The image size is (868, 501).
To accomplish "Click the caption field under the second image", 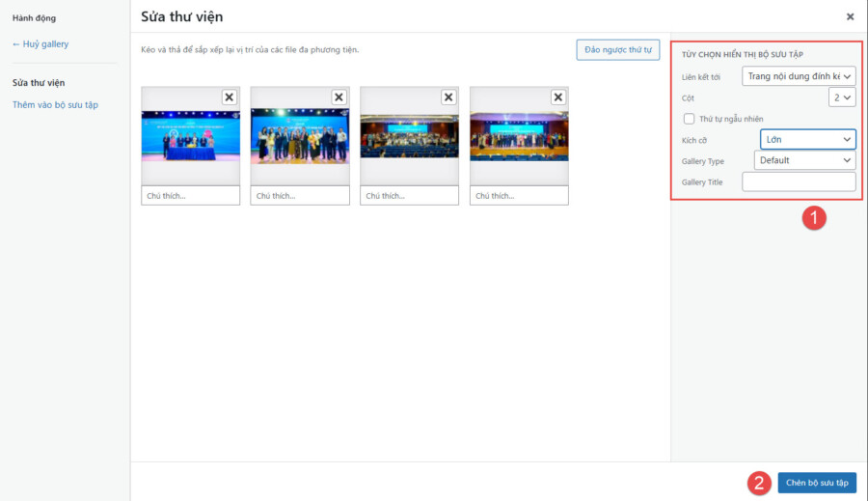I will click(x=300, y=196).
